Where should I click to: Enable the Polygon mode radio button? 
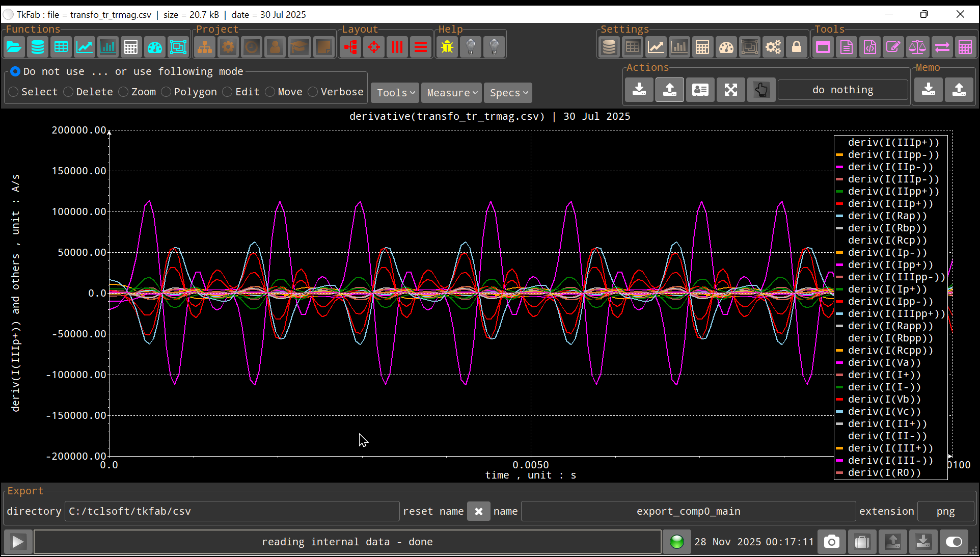[167, 92]
